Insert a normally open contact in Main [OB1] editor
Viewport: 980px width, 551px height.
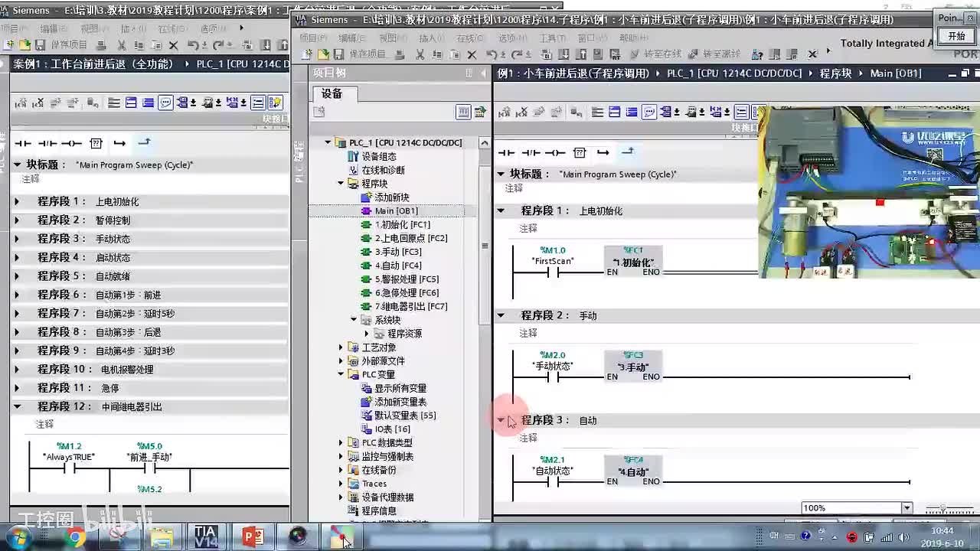pyautogui.click(x=507, y=152)
